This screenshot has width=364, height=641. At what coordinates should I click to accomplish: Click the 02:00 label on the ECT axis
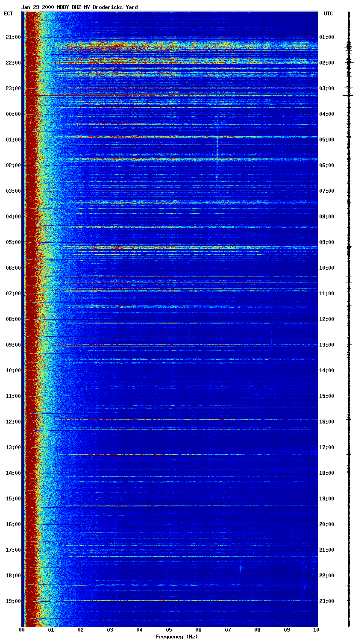click(13, 165)
